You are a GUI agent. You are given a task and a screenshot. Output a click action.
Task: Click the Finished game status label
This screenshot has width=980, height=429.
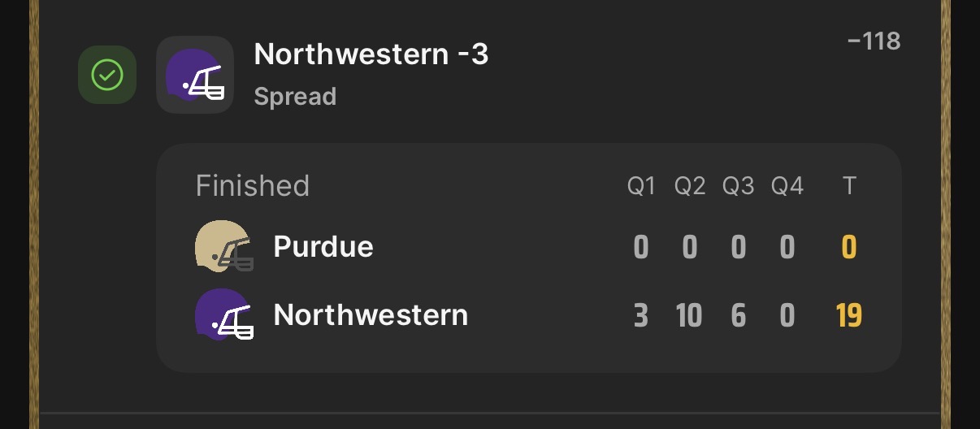coord(253,186)
